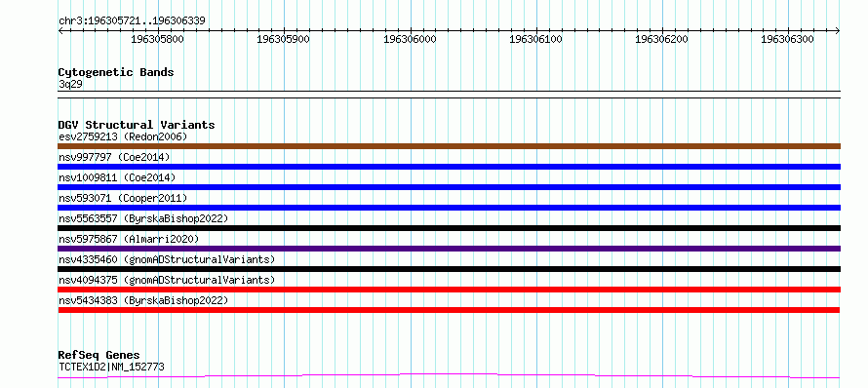The image size is (868, 388).
Task: Click the ruler's right end arrow
Action: point(838,30)
